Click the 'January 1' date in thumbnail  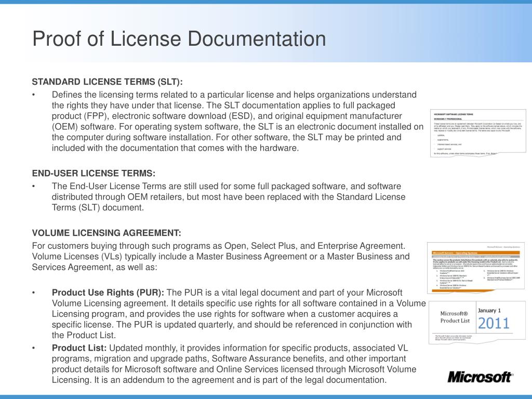tap(489, 311)
